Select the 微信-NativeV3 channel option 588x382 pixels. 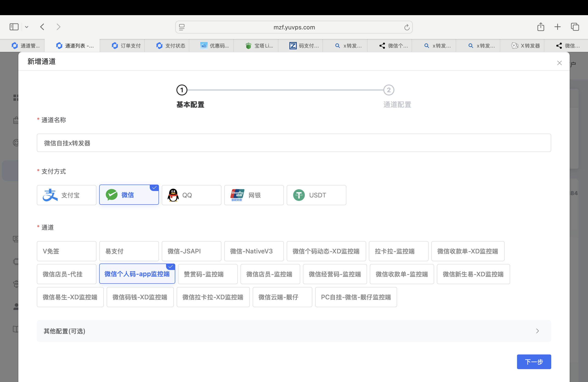click(x=254, y=251)
